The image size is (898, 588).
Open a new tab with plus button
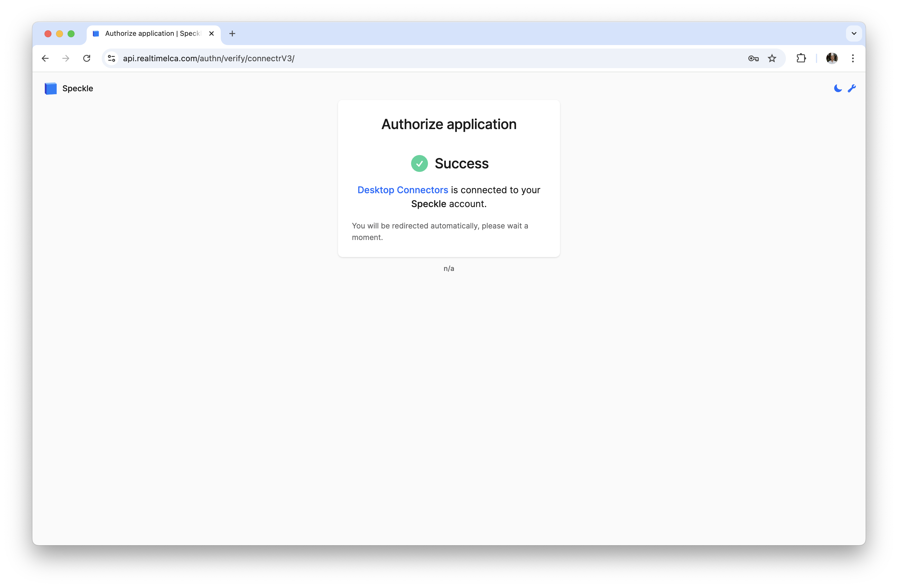click(x=232, y=34)
